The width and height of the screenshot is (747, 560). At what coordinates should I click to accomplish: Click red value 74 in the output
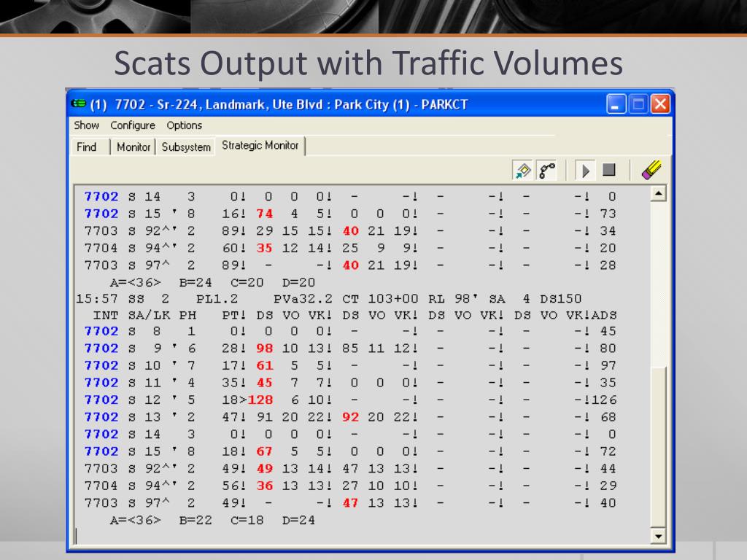coord(264,214)
